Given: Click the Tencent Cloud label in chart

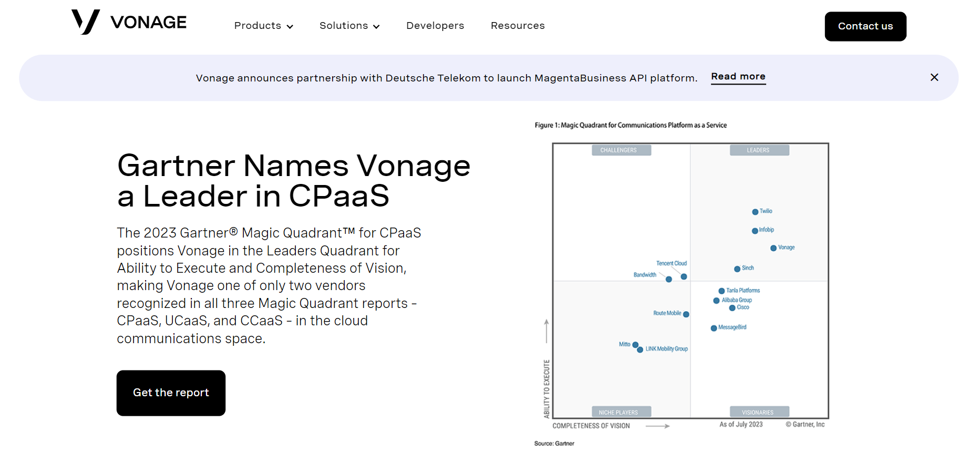Looking at the screenshot, I should (x=672, y=263).
